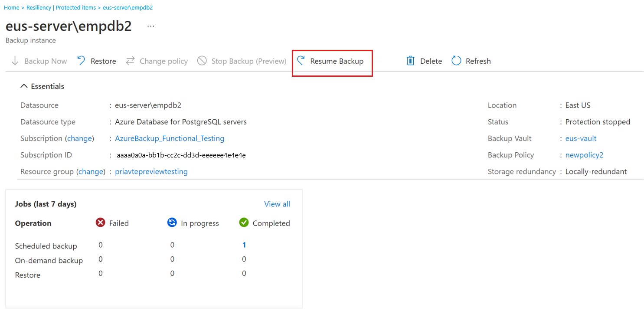The image size is (644, 321).
Task: Click the red Failed status icon
Action: click(100, 223)
